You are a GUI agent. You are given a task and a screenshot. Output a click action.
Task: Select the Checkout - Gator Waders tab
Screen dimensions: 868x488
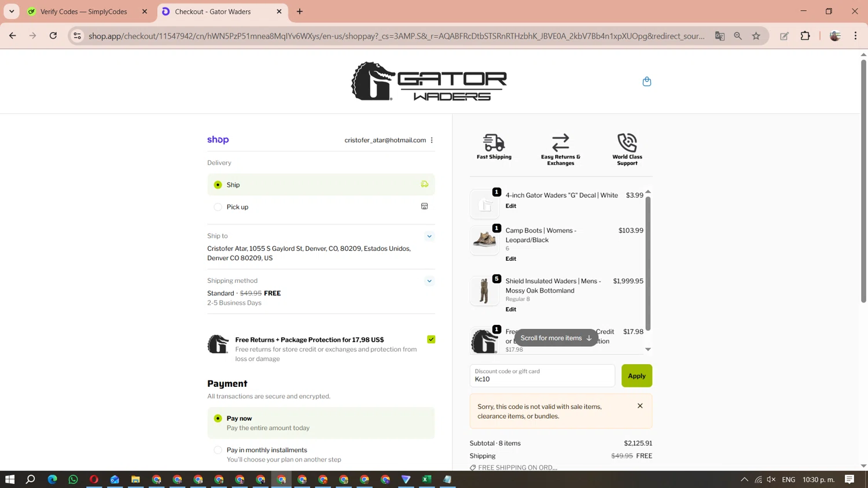tap(222, 12)
